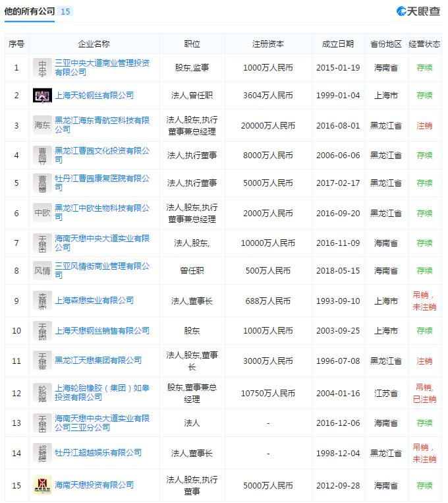448x503 pixels.
Task: Click the 注册资本 column header
Action: click(x=268, y=44)
